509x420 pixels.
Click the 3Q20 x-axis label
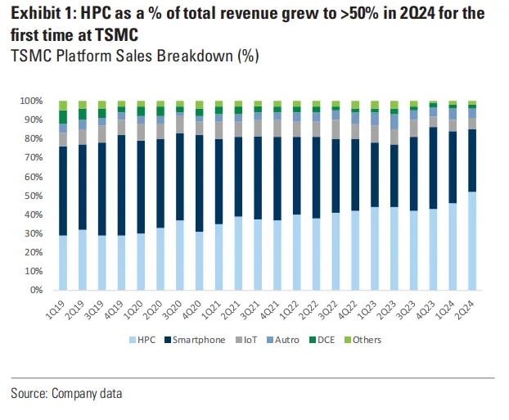point(173,310)
